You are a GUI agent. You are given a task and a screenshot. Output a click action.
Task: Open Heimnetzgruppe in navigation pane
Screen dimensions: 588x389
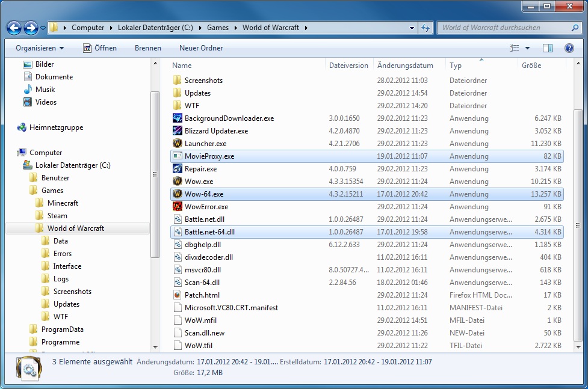pos(50,127)
